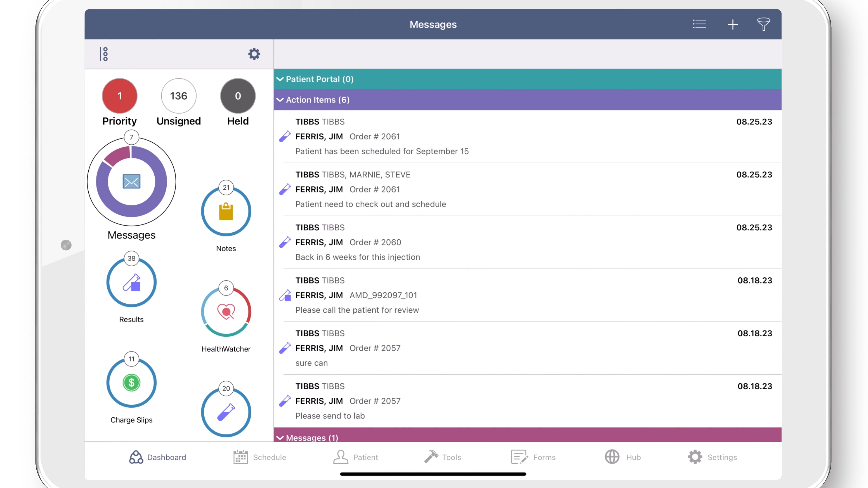Tap the plus icon to add message

click(x=733, y=24)
